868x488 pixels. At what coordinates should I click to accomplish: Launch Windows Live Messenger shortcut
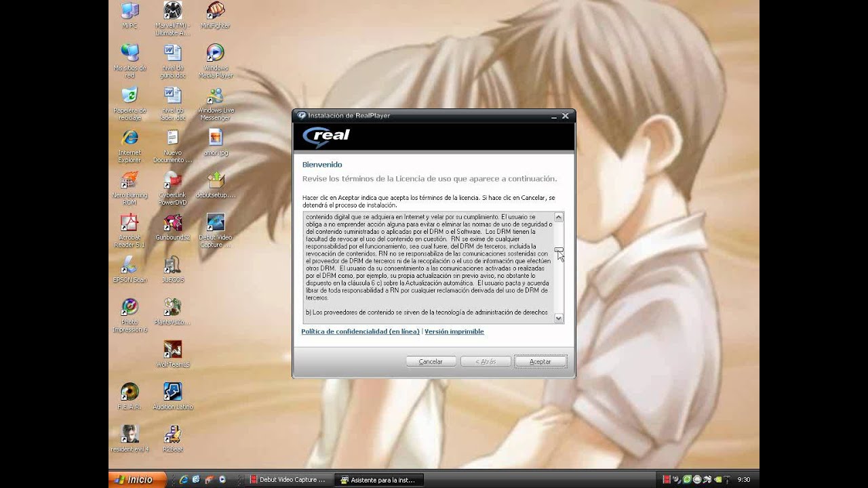click(x=216, y=103)
